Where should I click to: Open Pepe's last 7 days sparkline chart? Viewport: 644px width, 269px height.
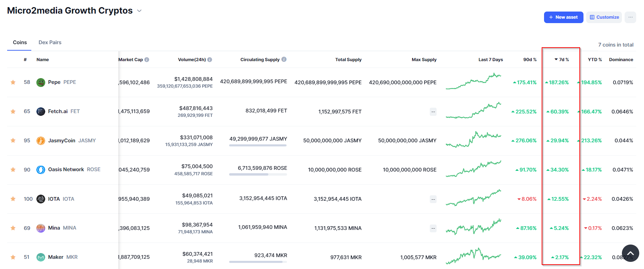tap(473, 82)
